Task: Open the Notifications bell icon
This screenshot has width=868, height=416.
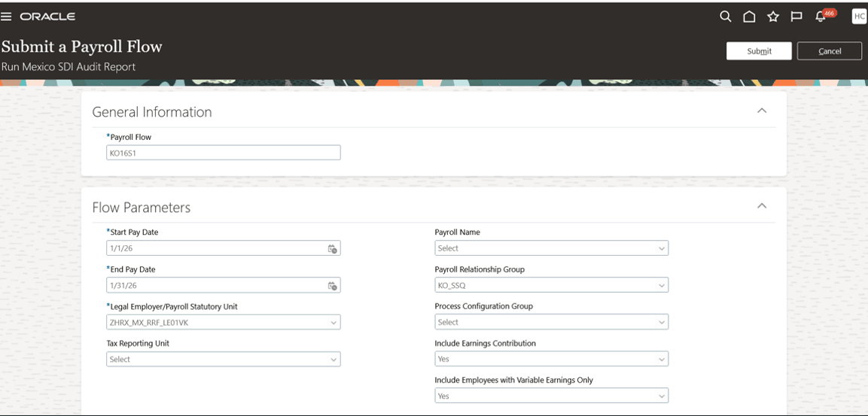Action: 821,17
